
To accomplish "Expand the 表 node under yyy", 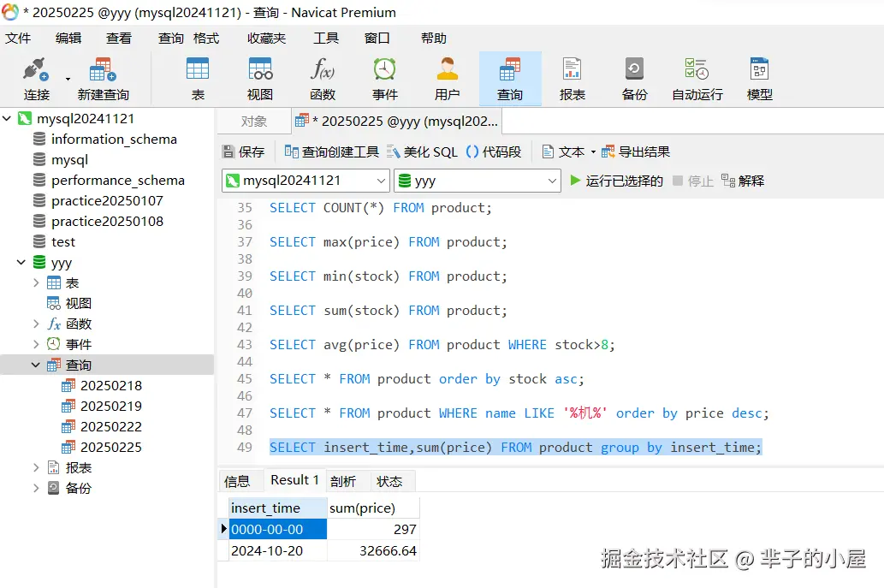I will tap(36, 283).
